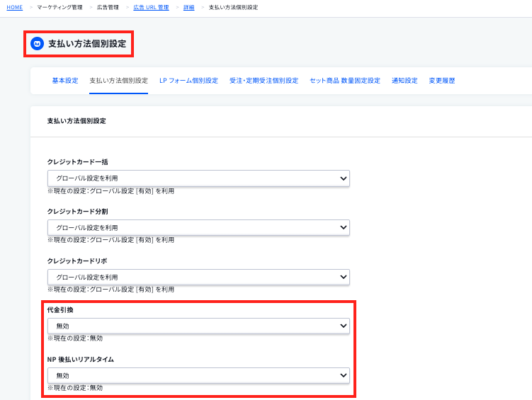Click the blue ad icon beside page title

point(37,44)
